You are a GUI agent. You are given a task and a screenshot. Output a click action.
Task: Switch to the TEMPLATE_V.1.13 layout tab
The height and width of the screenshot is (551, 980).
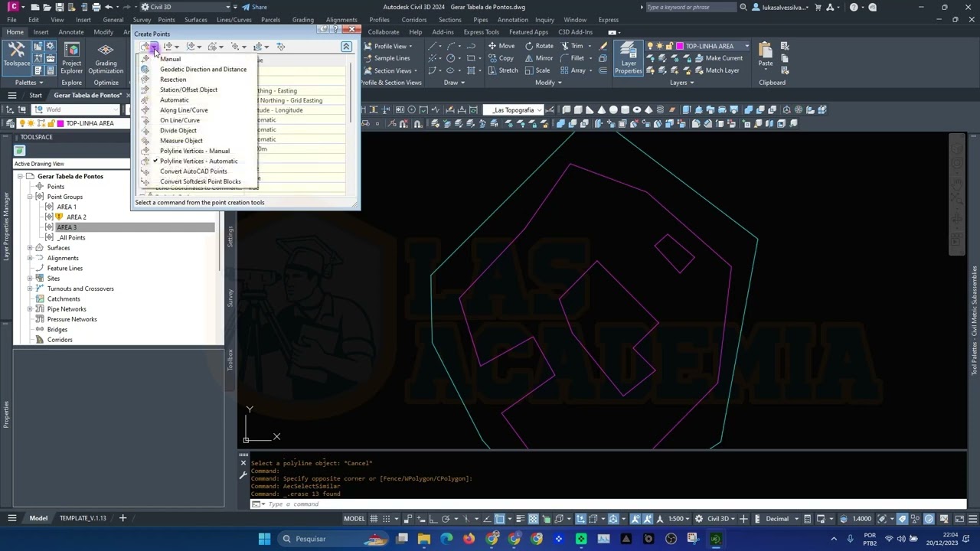83,518
